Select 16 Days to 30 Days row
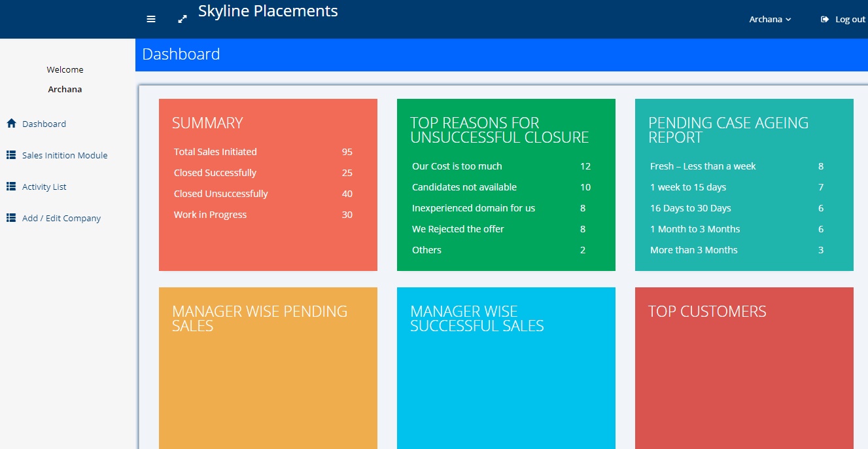This screenshot has width=868, height=449. pos(740,208)
